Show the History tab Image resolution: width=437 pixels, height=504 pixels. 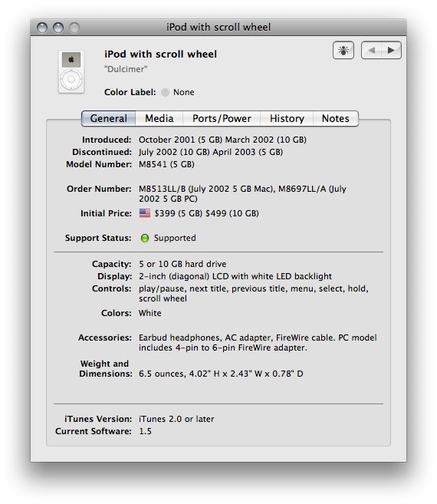287,119
